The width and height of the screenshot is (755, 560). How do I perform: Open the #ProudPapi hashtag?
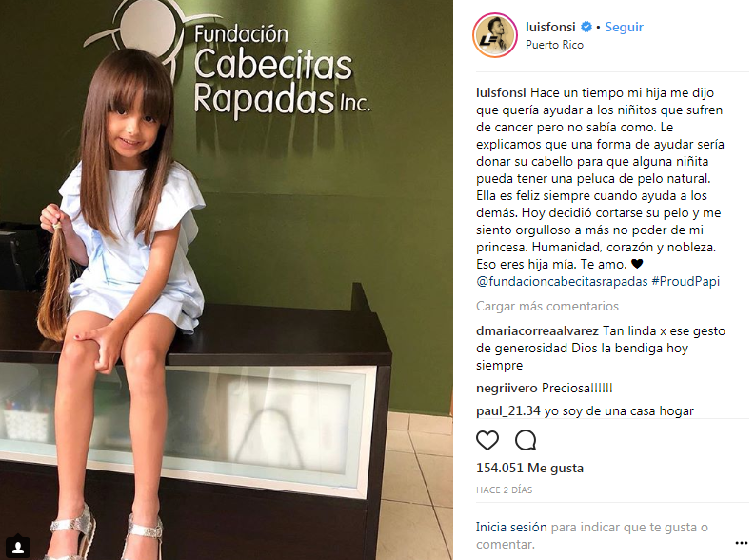pos(685,281)
